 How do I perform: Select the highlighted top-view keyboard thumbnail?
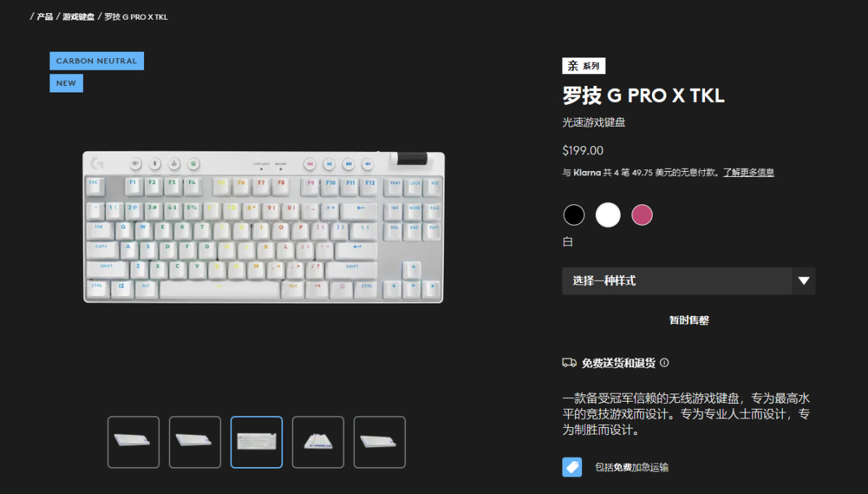point(256,442)
